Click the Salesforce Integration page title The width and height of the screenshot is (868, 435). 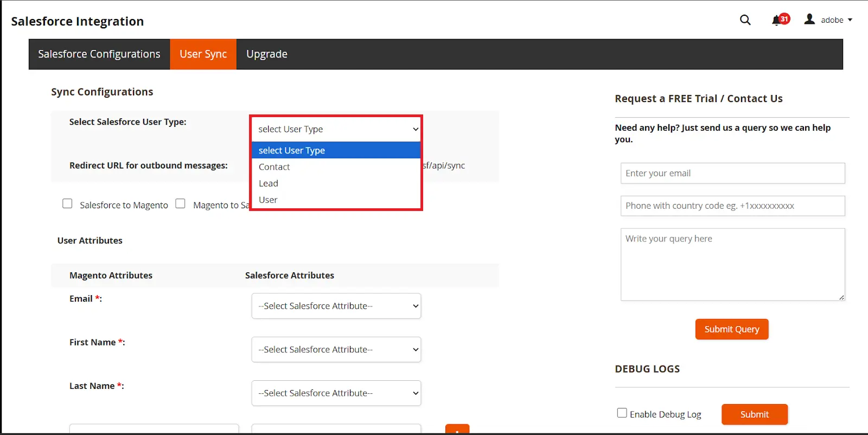(x=78, y=21)
